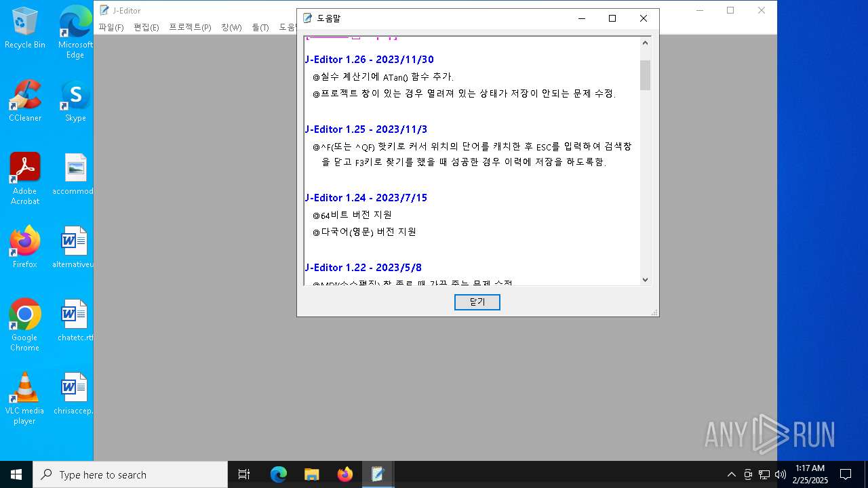Click the taskbar search box
Image resolution: width=868 pixels, height=488 pixels.
[x=130, y=474]
